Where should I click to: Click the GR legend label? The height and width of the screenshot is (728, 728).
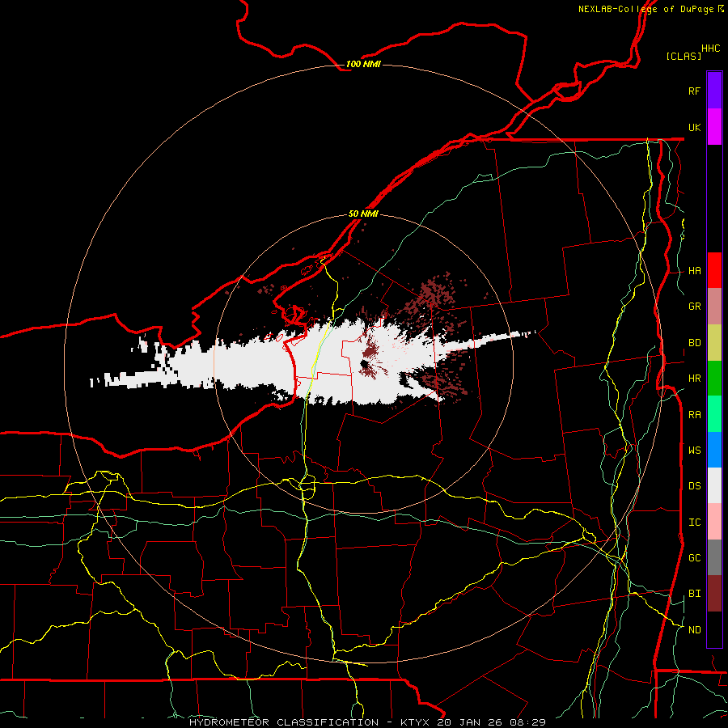(694, 307)
